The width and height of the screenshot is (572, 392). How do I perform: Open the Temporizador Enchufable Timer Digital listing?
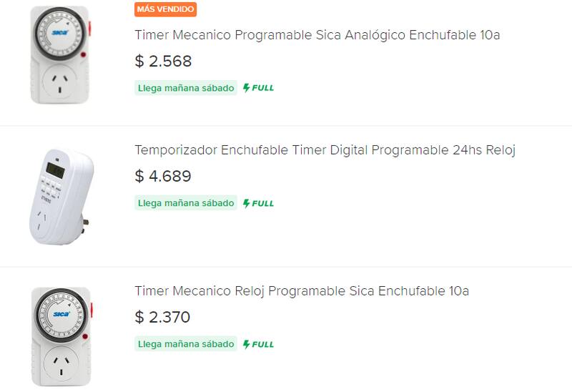325,150
